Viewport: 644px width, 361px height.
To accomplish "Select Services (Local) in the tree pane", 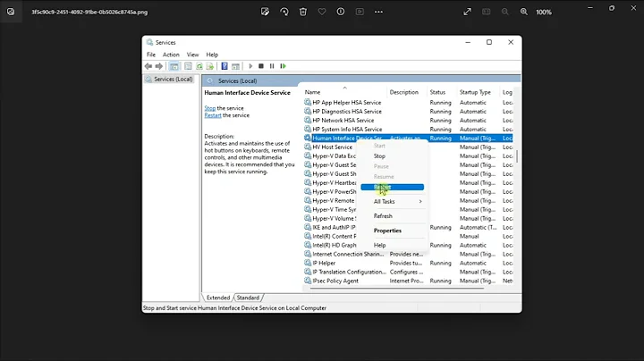I will [173, 80].
